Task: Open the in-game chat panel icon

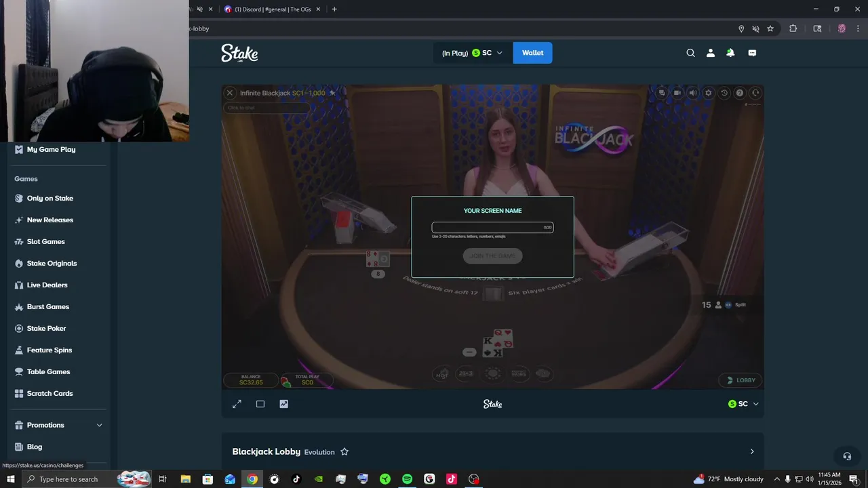Action: pyautogui.click(x=662, y=93)
